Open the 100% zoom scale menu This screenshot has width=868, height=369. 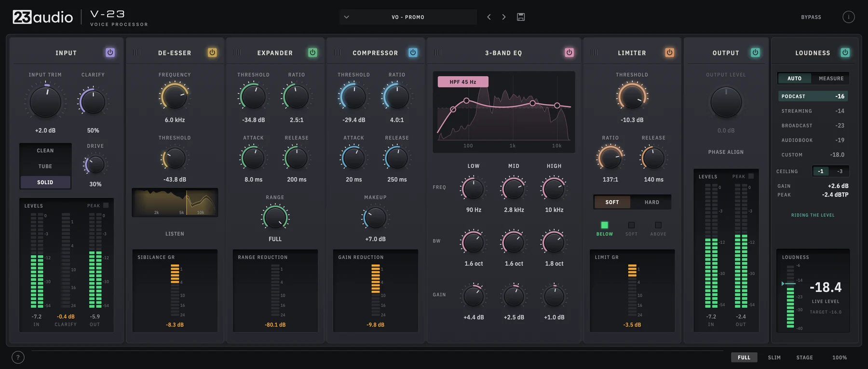pos(840,357)
